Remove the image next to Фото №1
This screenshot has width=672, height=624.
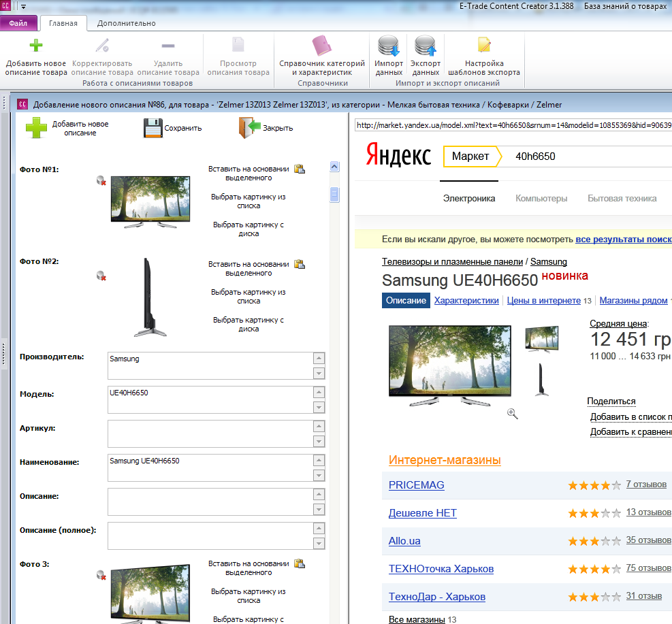[101, 181]
